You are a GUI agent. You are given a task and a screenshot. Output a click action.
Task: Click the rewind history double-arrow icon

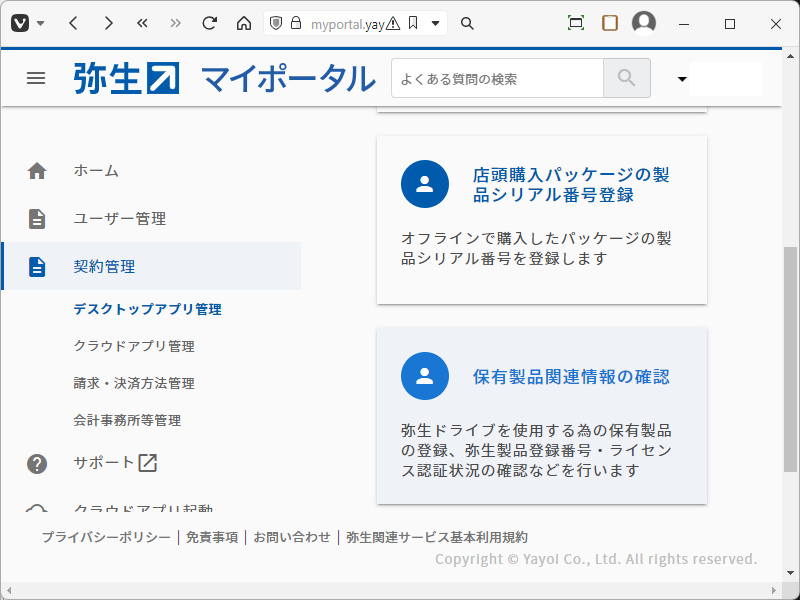click(x=142, y=23)
